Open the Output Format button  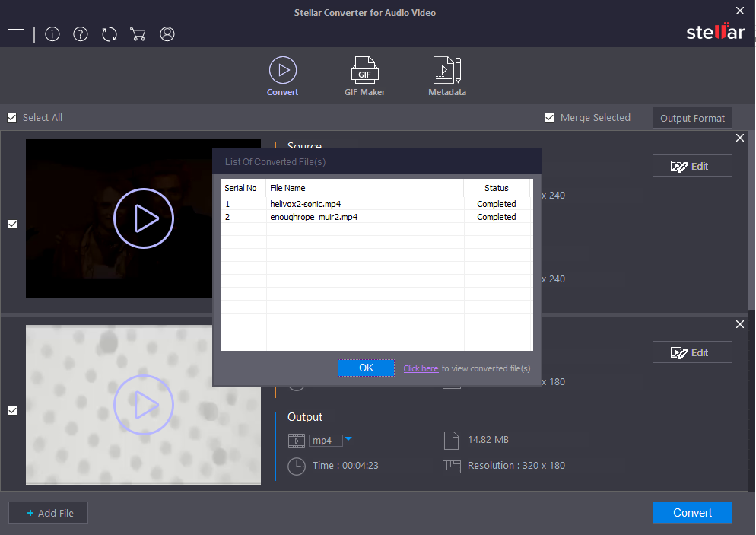click(x=692, y=118)
